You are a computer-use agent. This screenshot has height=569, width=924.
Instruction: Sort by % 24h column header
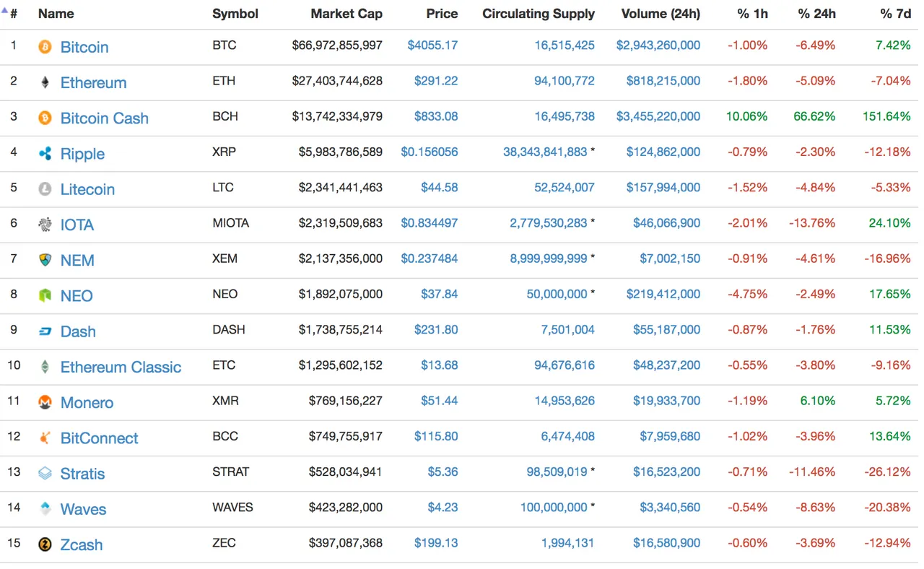pos(816,14)
